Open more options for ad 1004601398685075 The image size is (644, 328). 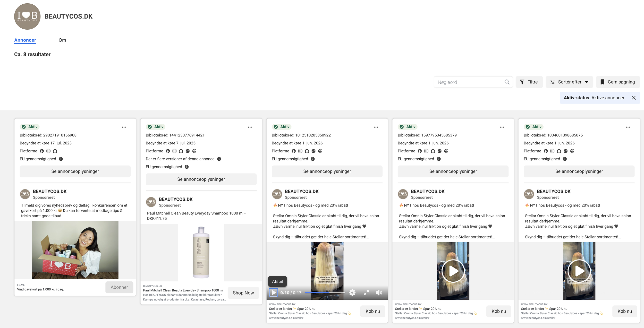tap(628, 127)
